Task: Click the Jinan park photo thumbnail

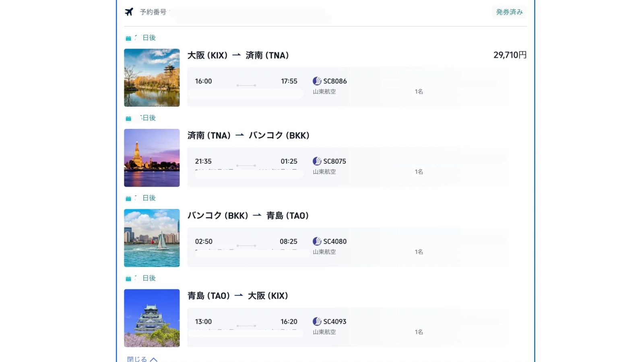Action: pos(152,77)
